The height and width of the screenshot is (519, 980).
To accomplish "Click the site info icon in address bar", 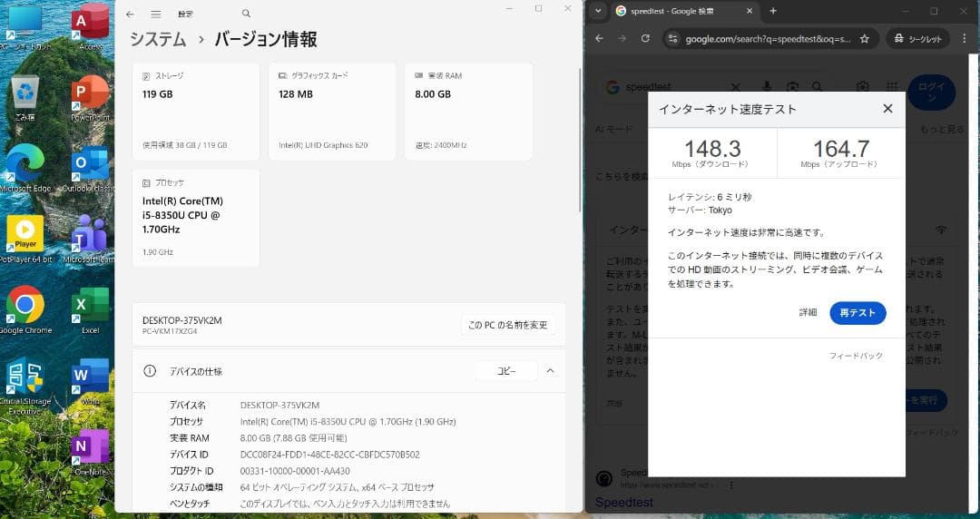I will [672, 39].
